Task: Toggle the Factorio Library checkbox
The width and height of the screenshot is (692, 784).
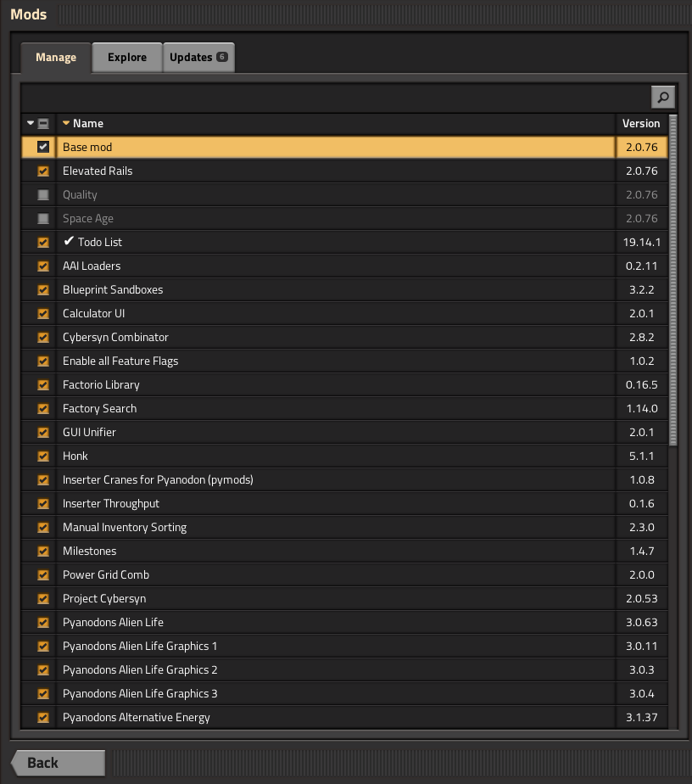Action: [43, 384]
